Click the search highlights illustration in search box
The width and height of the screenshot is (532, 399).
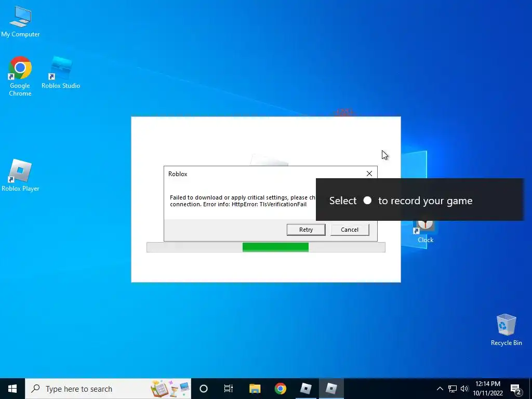(x=170, y=389)
